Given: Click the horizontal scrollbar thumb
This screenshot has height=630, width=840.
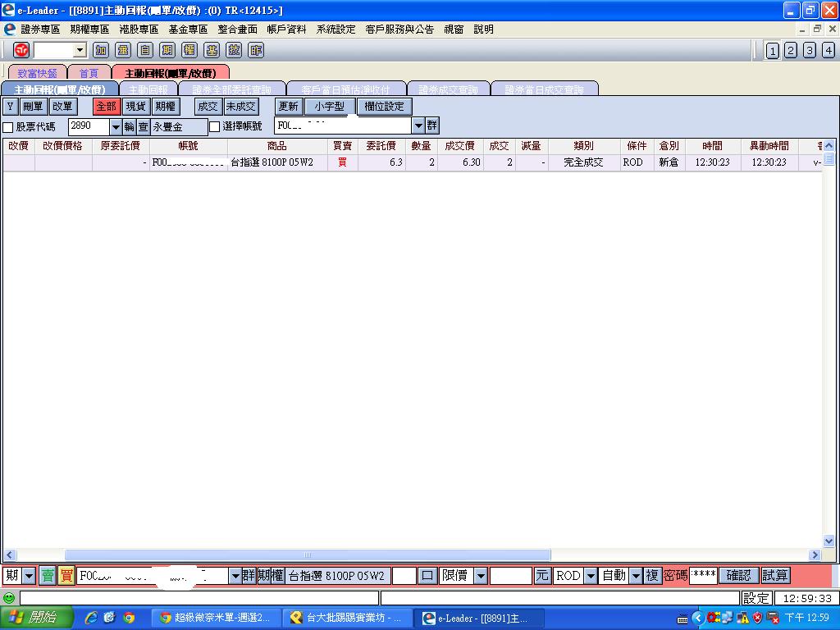Looking at the screenshot, I should [308, 555].
